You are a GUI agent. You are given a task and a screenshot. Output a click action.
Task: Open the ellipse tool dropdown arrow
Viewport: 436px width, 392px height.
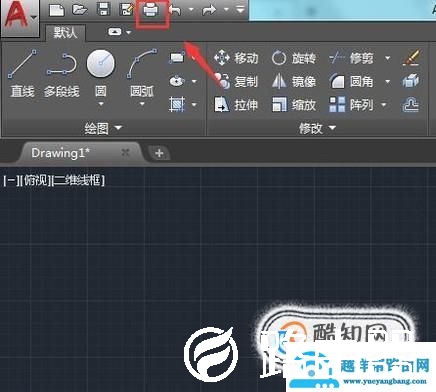194,81
